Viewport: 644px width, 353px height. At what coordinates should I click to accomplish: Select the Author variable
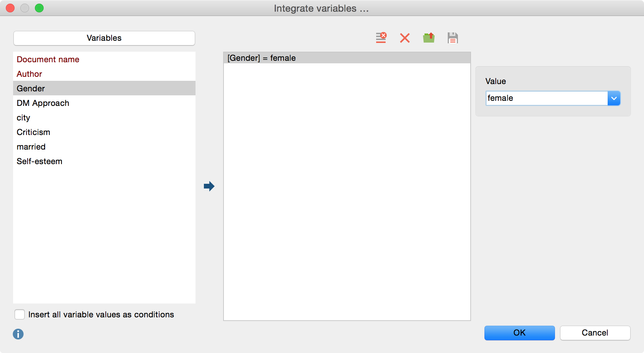pyautogui.click(x=29, y=74)
